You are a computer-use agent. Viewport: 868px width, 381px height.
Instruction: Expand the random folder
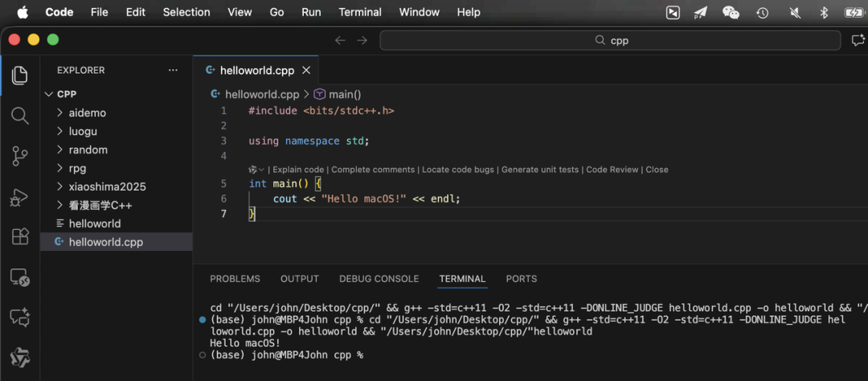pos(59,150)
